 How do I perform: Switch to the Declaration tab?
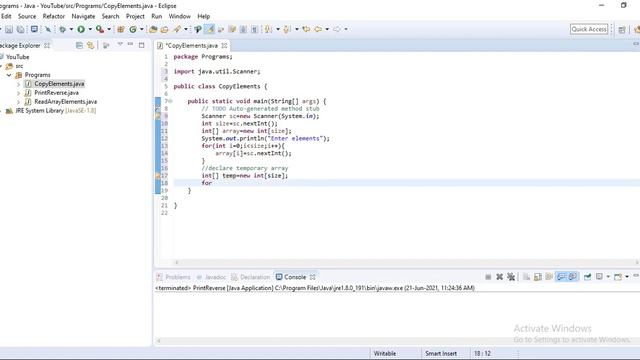[251, 277]
